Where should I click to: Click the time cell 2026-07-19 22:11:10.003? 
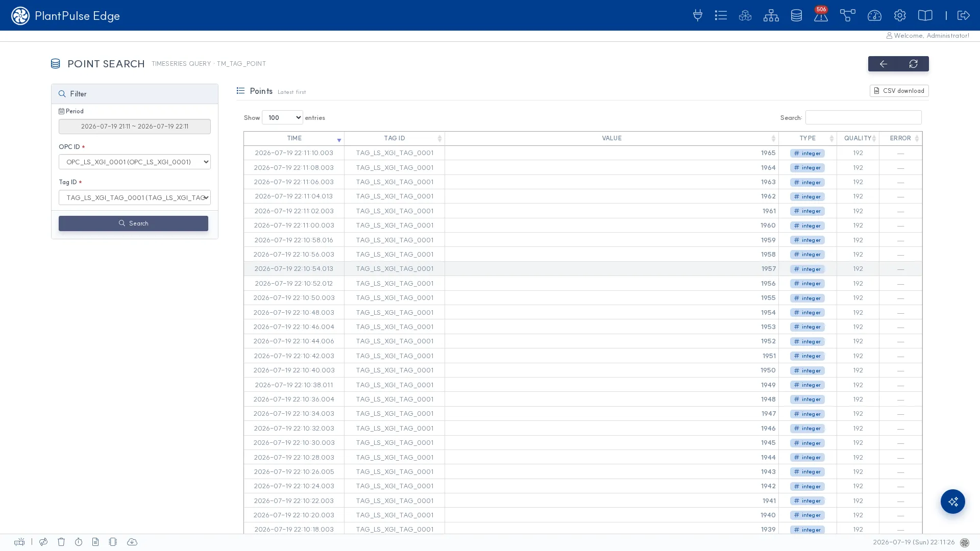click(294, 153)
